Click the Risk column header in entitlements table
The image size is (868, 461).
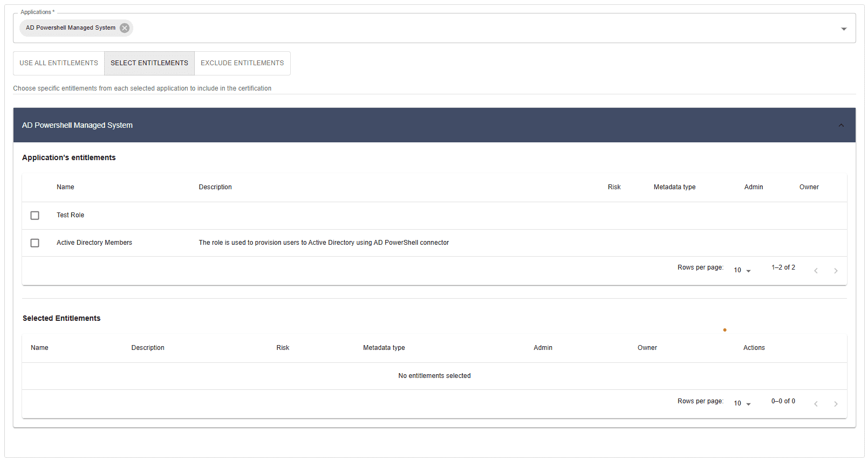pyautogui.click(x=614, y=187)
